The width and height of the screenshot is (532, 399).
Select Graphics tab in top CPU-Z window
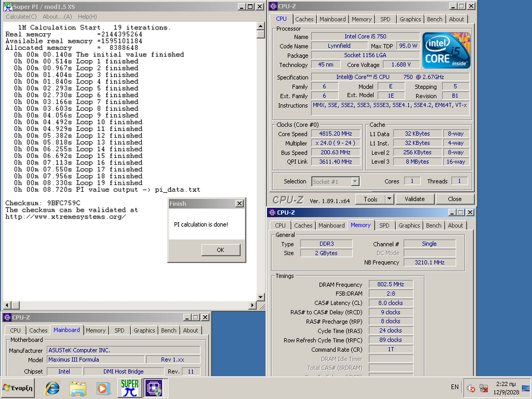tap(410, 19)
